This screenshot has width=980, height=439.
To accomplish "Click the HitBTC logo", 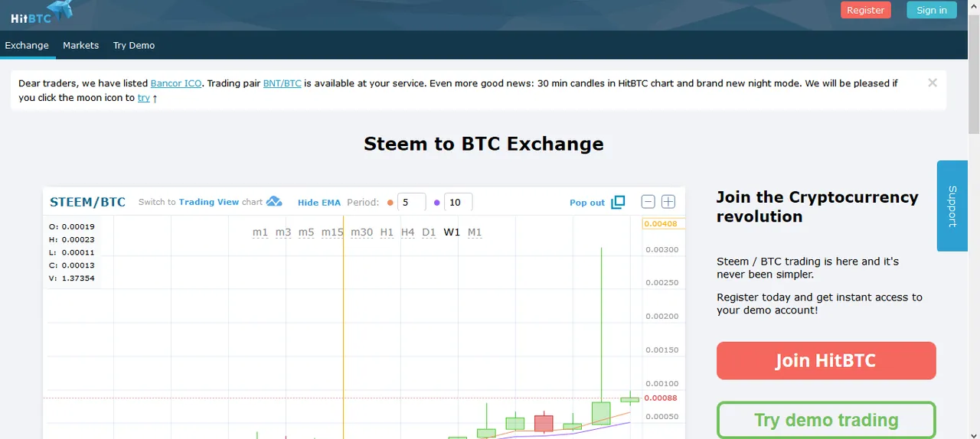I will (x=41, y=12).
